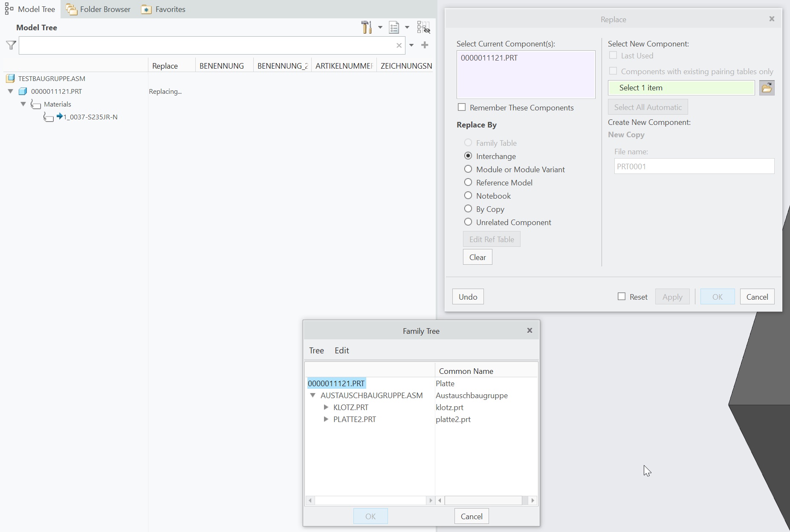Enable Remember These Components checkbox

(462, 107)
